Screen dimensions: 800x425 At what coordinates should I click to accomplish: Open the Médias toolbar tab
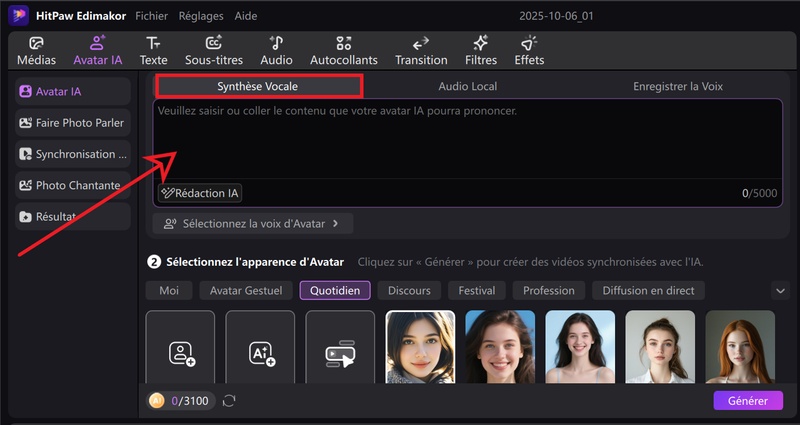(x=35, y=50)
